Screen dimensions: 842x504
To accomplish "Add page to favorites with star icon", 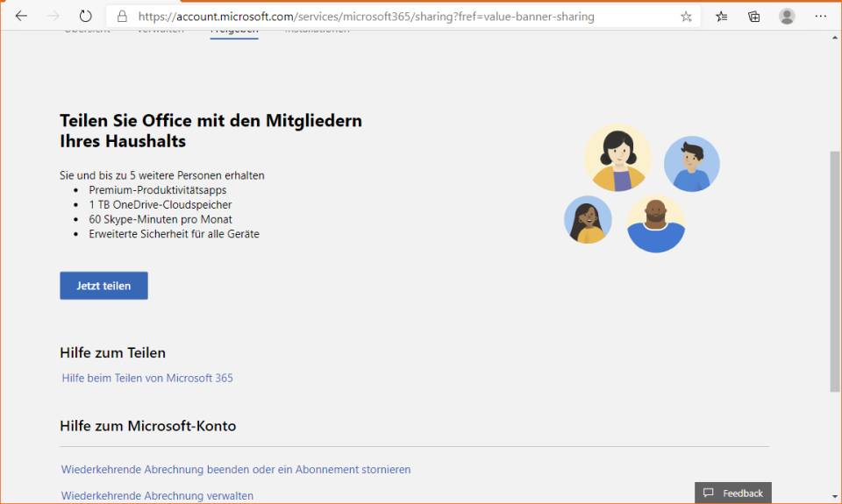I will click(686, 17).
